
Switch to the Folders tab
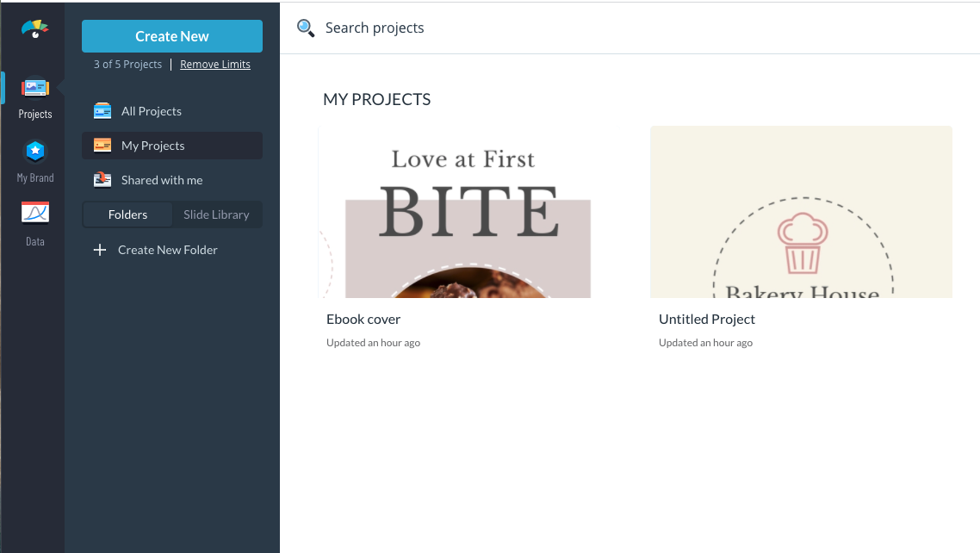[x=127, y=214]
